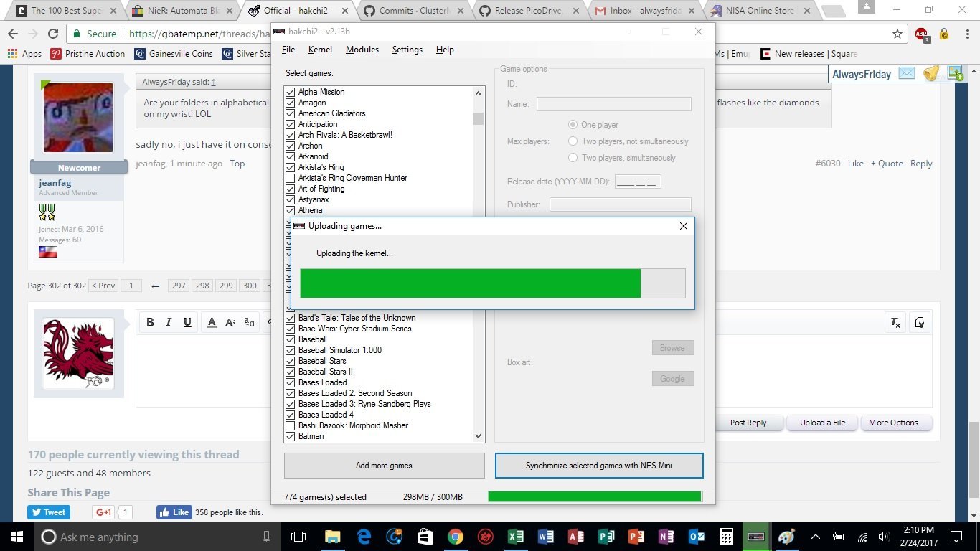Check the Arkista's Ring Cloverman Hunter checkbox
The image size is (980, 551).
point(290,178)
